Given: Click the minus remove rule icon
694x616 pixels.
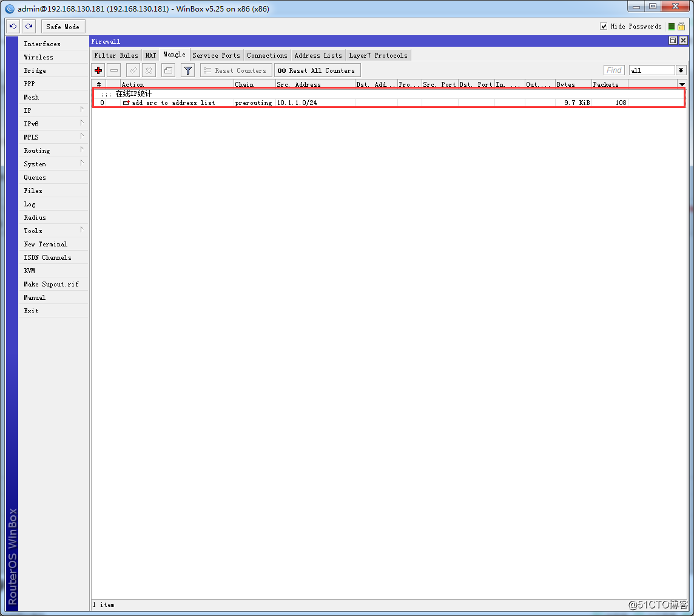Looking at the screenshot, I should 114,70.
